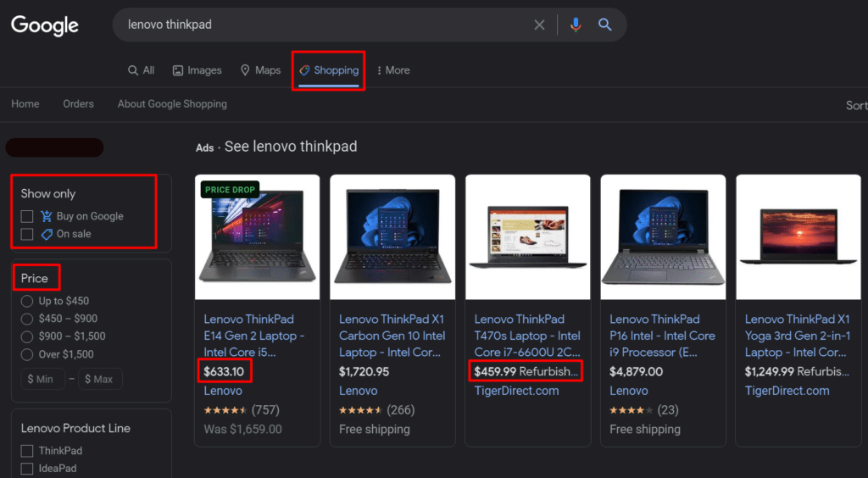Click the $4,879.00 price
Viewport: 868px width, 478px height.
636,372
